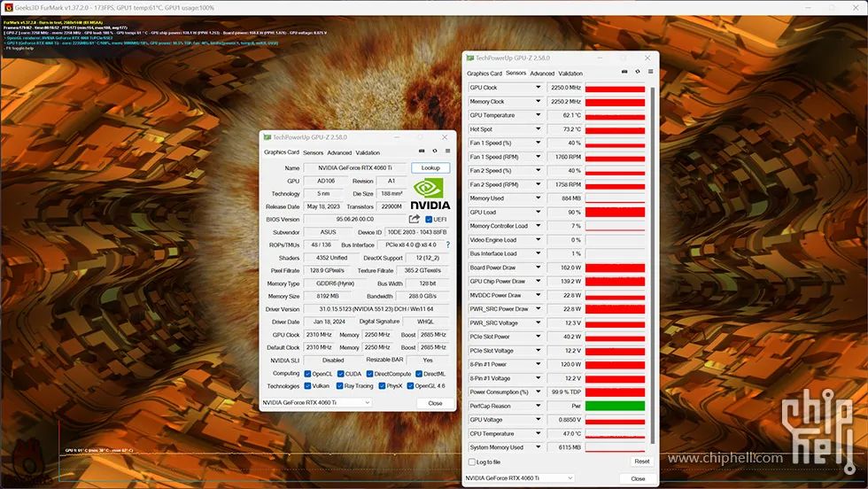
Task: Click the Subvendor field ASUS
Action: pos(328,232)
